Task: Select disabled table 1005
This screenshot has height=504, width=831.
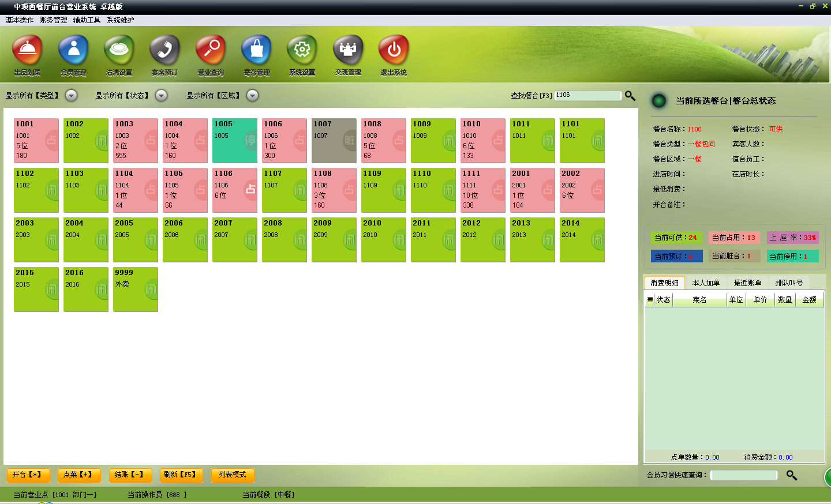Action: tap(235, 141)
